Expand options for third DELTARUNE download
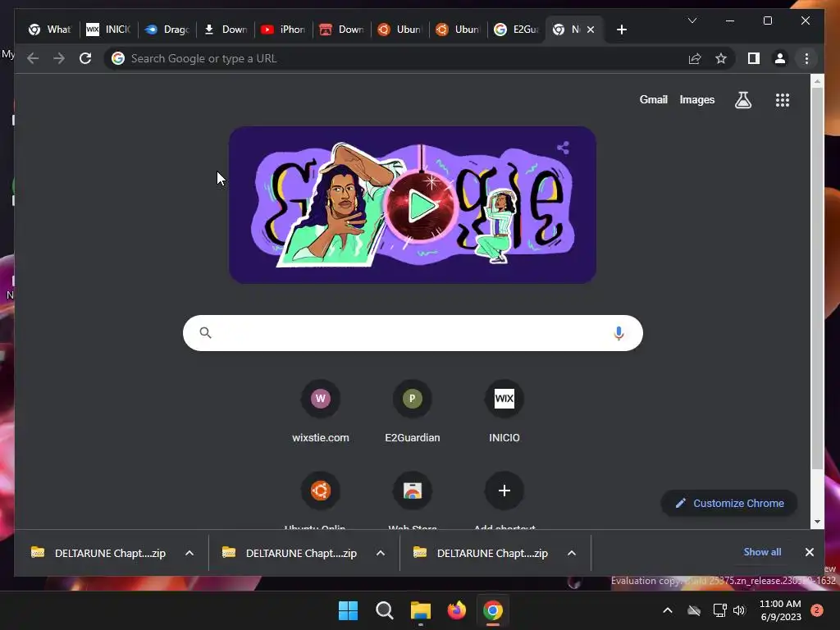The height and width of the screenshot is (630, 840). tap(572, 553)
